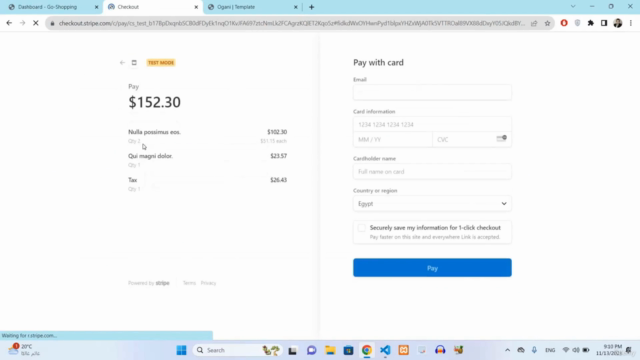
Task: Open the Chrome profile avatar
Action: coord(618,23)
